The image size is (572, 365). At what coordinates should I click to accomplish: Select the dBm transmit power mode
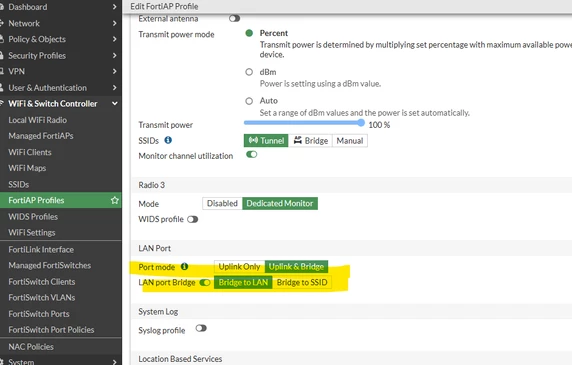click(249, 72)
